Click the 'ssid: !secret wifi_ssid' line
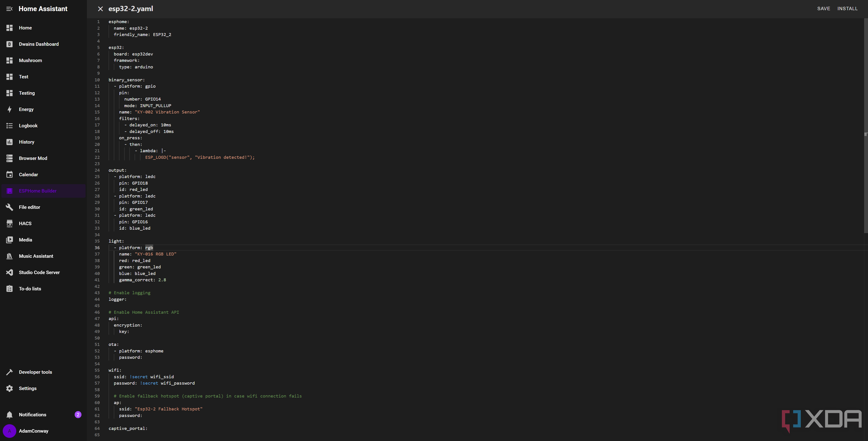The height and width of the screenshot is (441, 868). pyautogui.click(x=144, y=377)
